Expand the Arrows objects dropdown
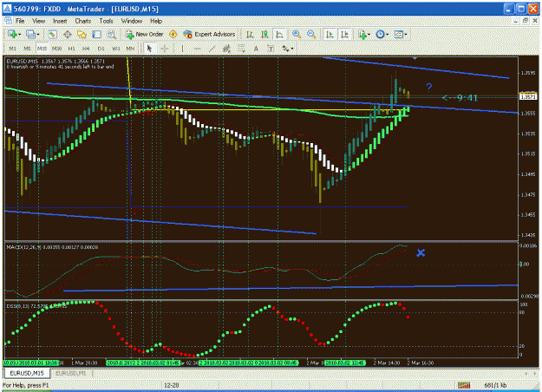The width and height of the screenshot is (542, 392). [292, 49]
